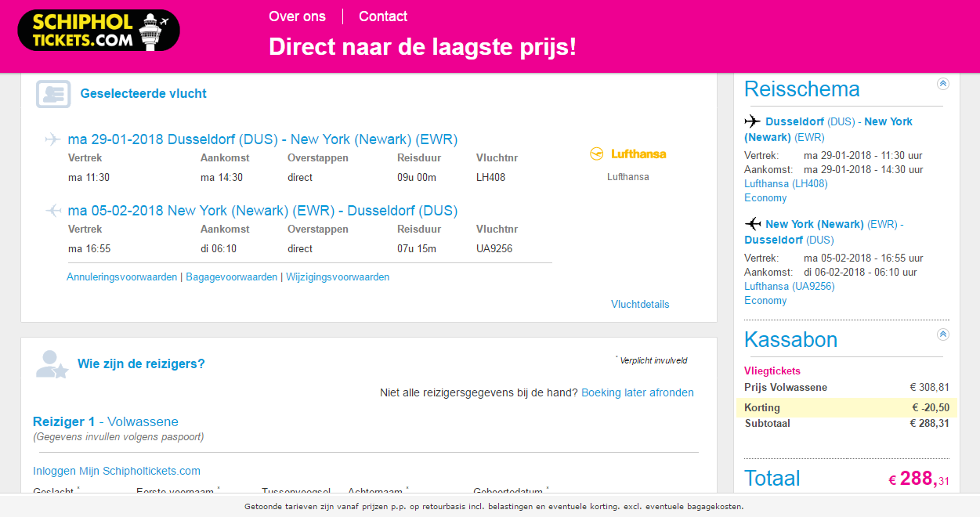The image size is (980, 517).
Task: Click the Korting discount row
Action: pyautogui.click(x=847, y=407)
